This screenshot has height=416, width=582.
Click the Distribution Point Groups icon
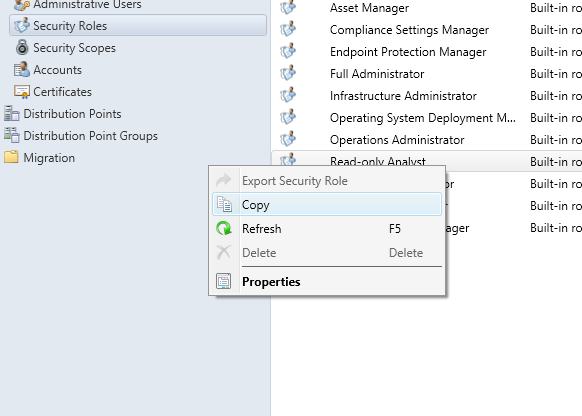tap(12, 135)
